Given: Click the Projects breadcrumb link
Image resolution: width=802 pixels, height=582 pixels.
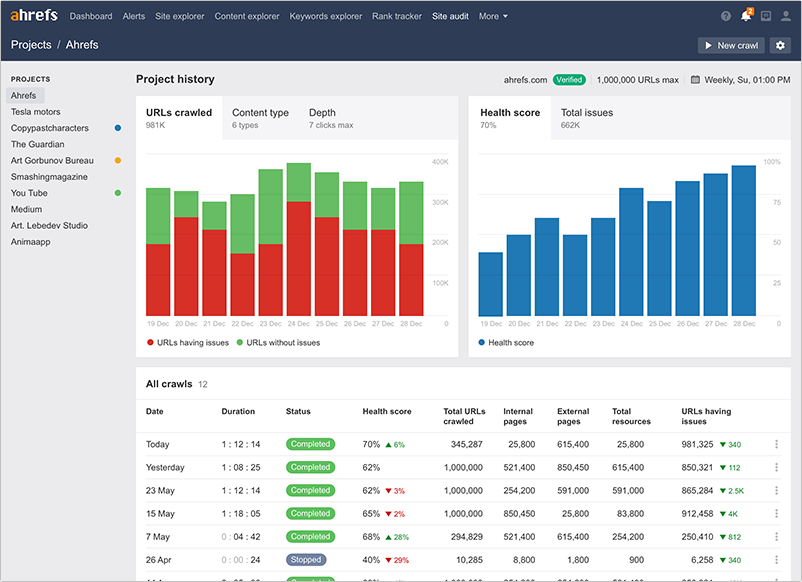Looking at the screenshot, I should 31,45.
